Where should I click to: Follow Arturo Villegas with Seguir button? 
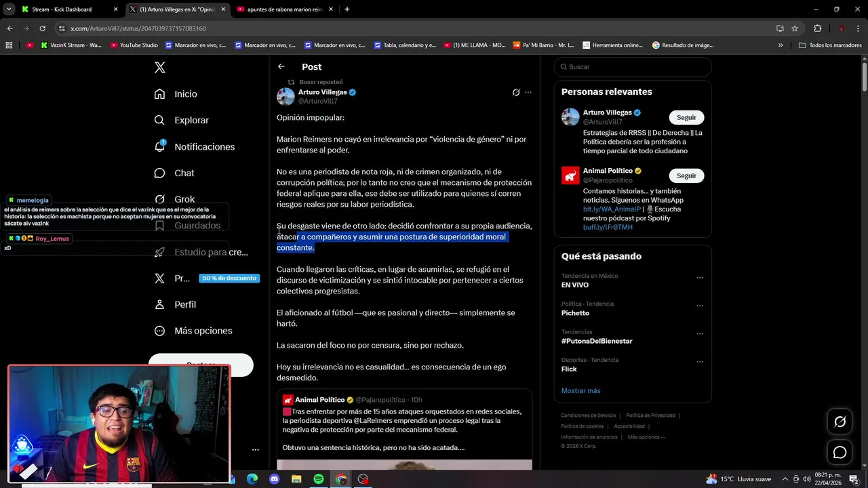coord(686,117)
